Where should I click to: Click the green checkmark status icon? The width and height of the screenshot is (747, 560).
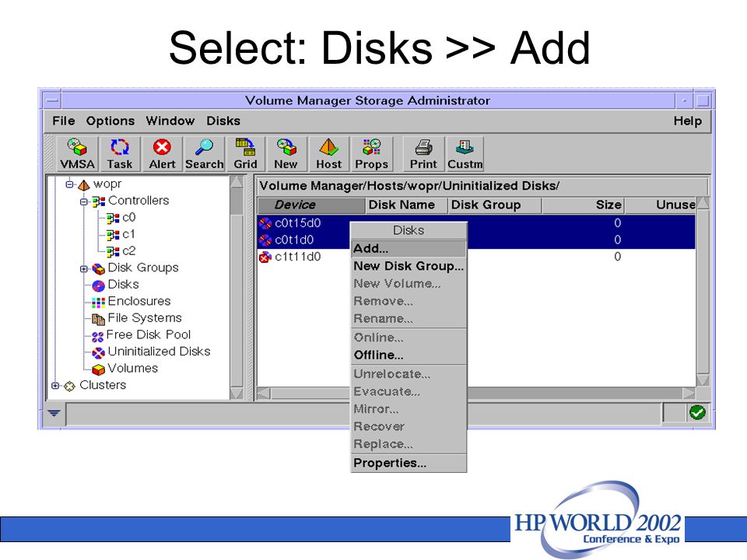pyautogui.click(x=697, y=412)
